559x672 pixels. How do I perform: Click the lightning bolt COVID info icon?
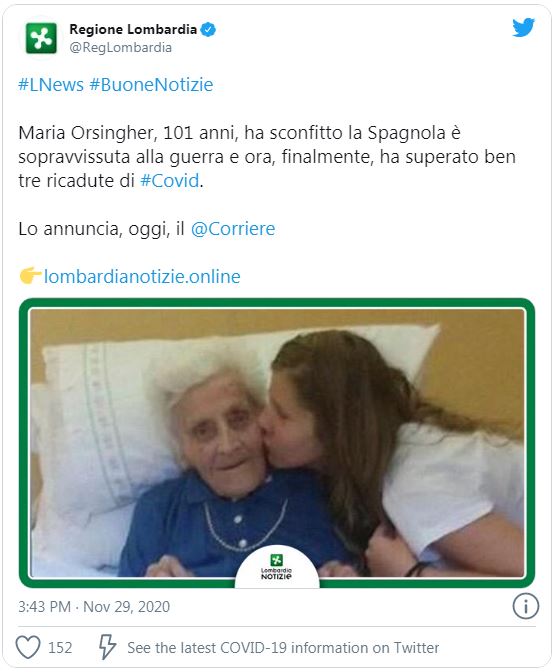click(x=107, y=647)
